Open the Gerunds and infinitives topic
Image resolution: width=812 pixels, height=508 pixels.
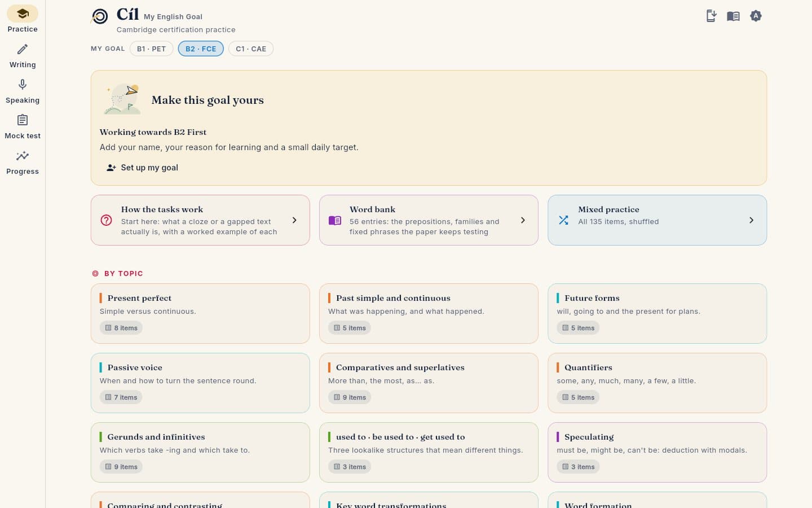coord(200,453)
